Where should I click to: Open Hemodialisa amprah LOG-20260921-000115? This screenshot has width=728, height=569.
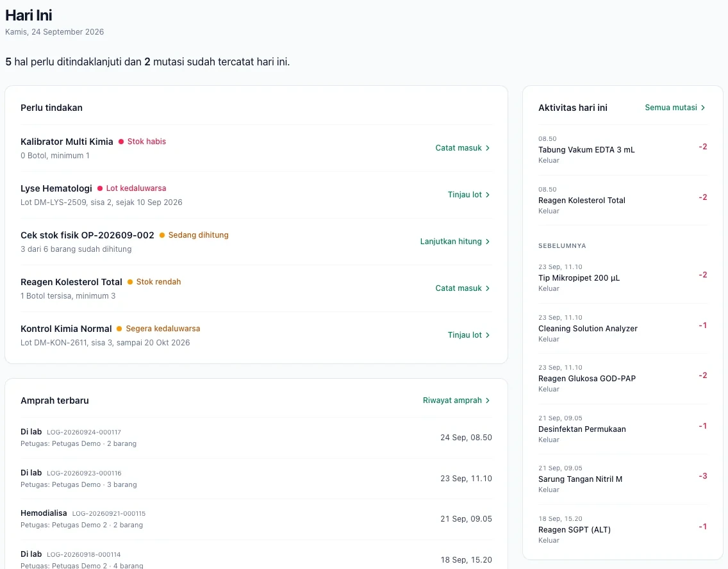[256, 519]
